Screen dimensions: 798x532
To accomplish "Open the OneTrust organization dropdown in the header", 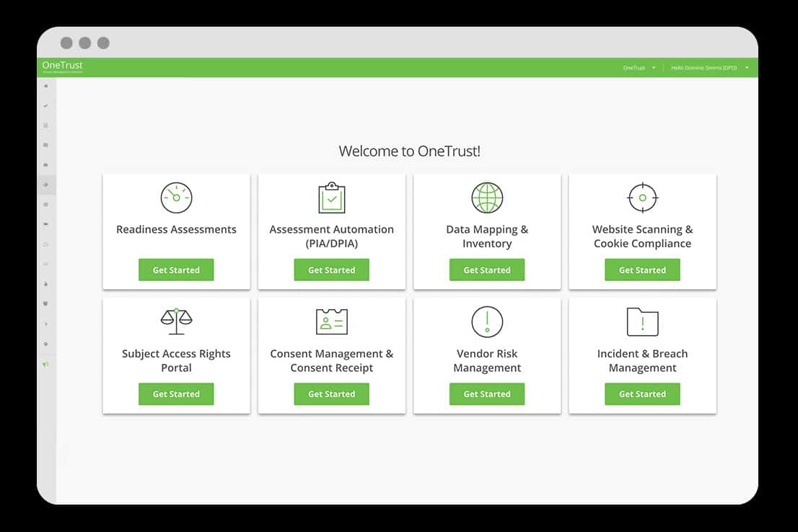I will coord(639,68).
